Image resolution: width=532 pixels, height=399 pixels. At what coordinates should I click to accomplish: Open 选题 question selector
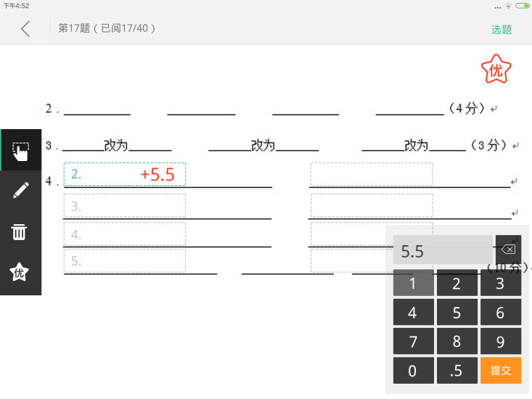tap(501, 30)
